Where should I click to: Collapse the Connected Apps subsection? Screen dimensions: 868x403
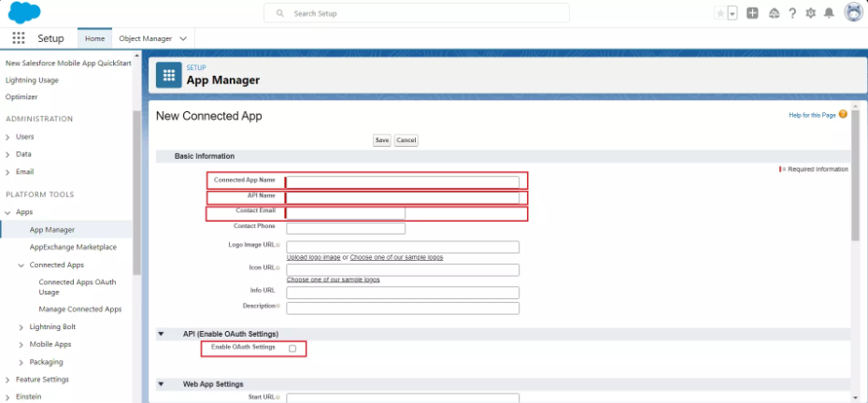21,266
